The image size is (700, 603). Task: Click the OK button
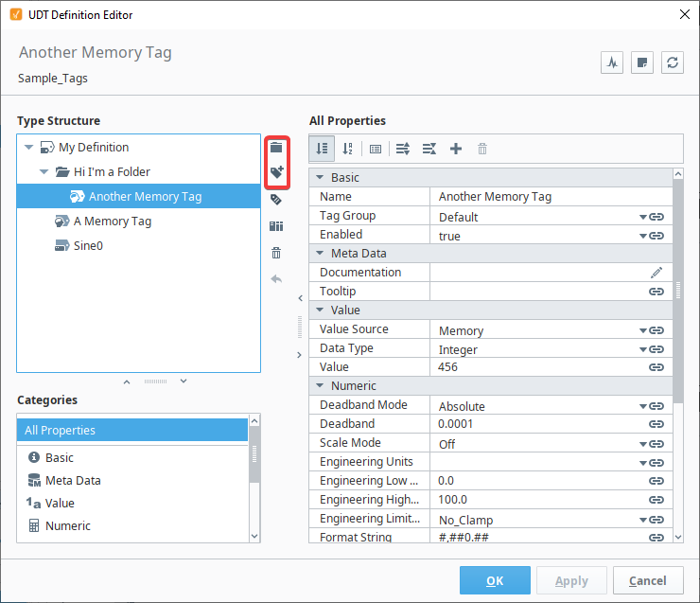[495, 580]
